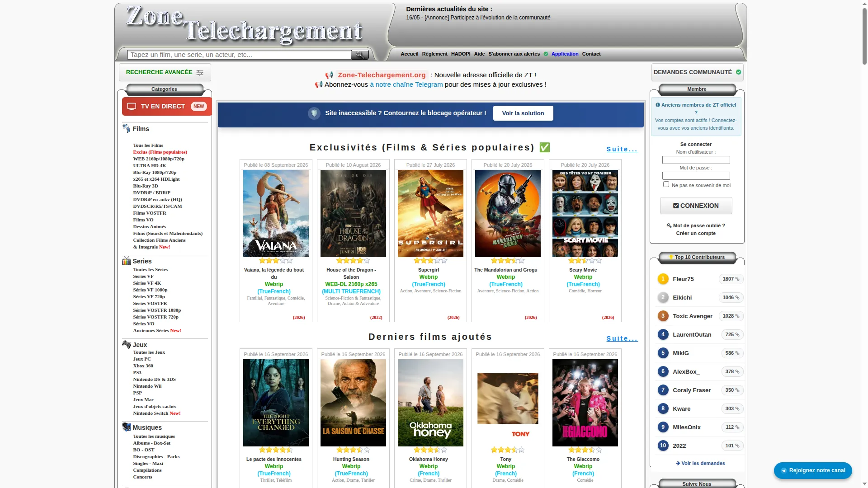
Task: Select Tous les Films category
Action: pos(148,145)
